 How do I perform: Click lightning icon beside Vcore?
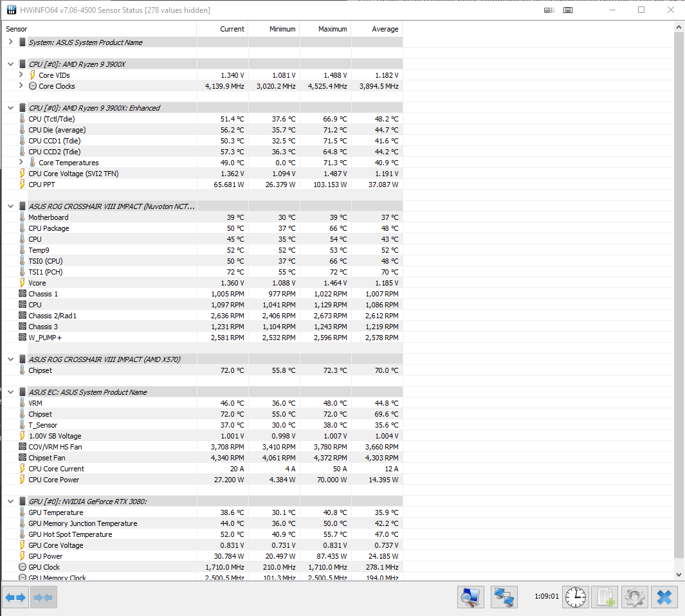click(23, 283)
